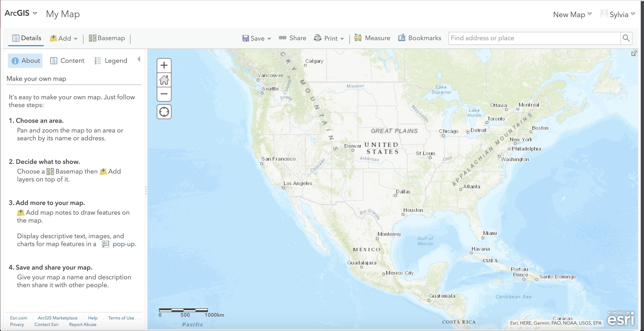Click the map attribution text

(556, 323)
